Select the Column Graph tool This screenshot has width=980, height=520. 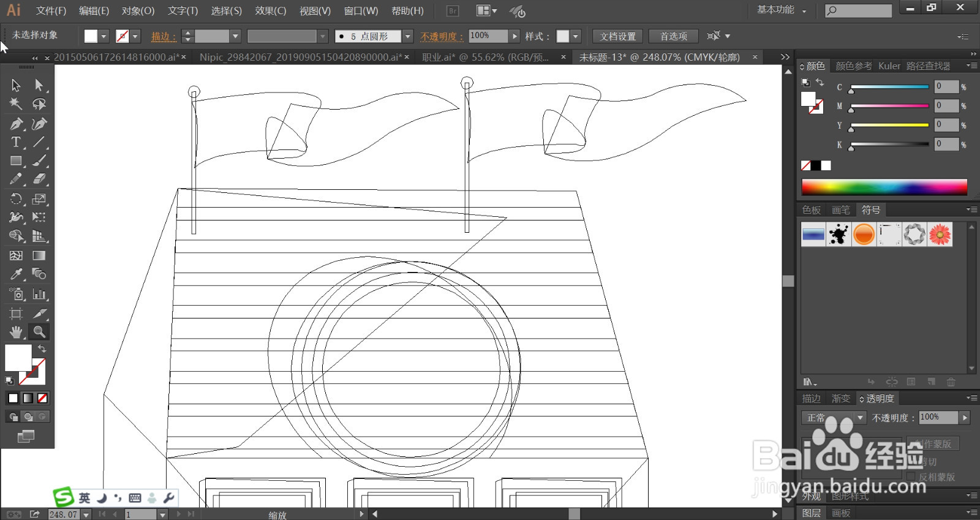[x=39, y=294]
